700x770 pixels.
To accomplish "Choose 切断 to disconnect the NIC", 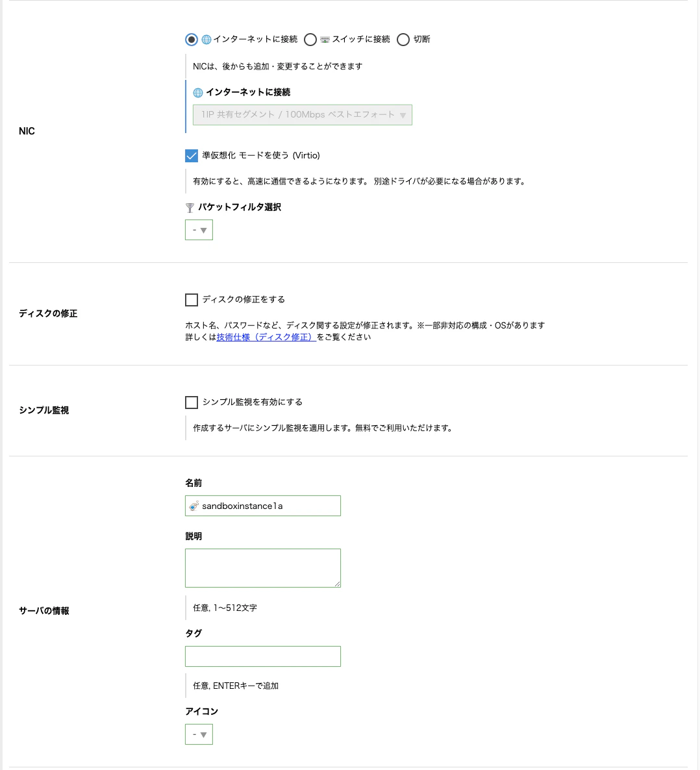I will tap(403, 39).
